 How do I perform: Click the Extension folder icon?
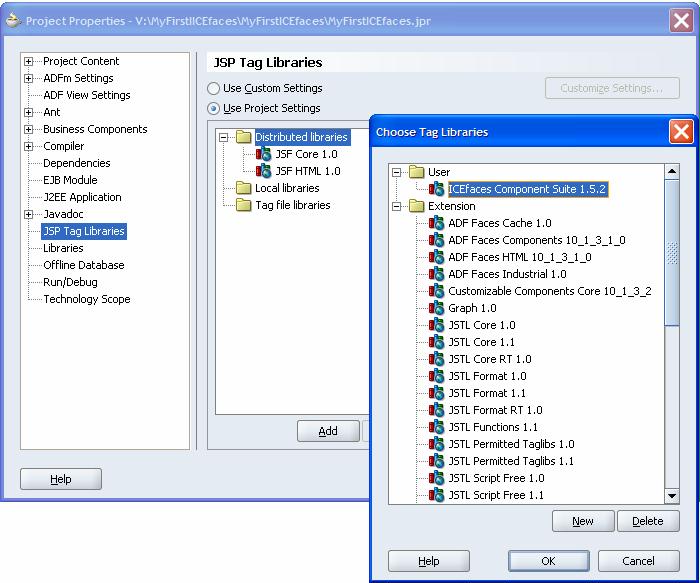[416, 206]
